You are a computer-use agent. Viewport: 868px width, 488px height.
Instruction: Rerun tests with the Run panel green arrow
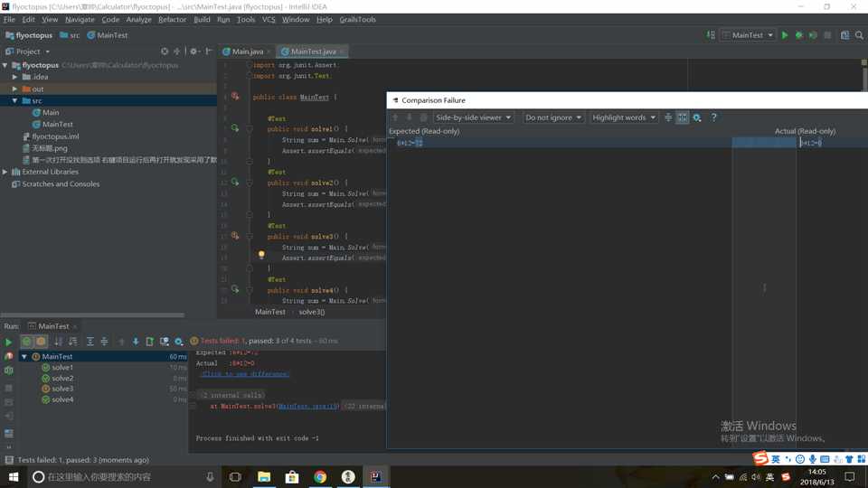click(x=8, y=343)
